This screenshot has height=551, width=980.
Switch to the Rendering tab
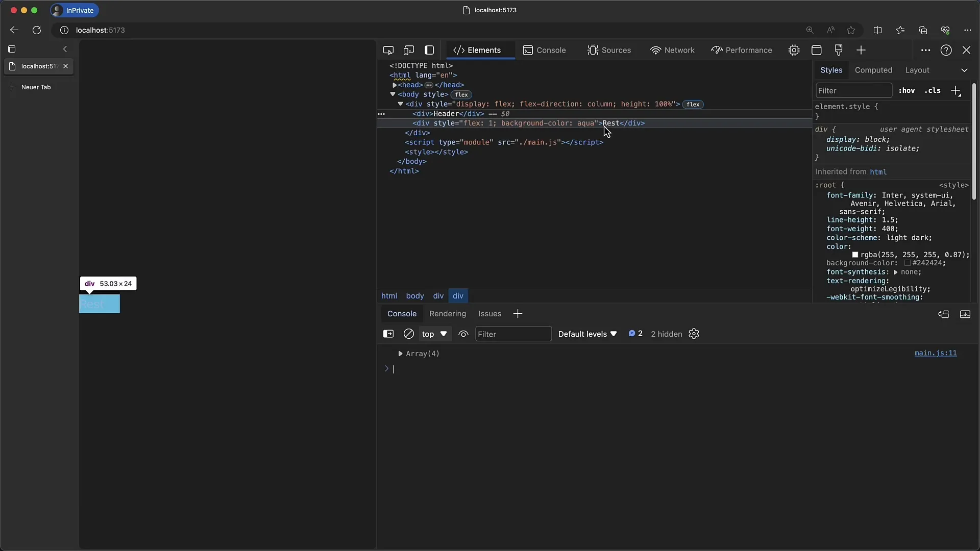point(448,314)
